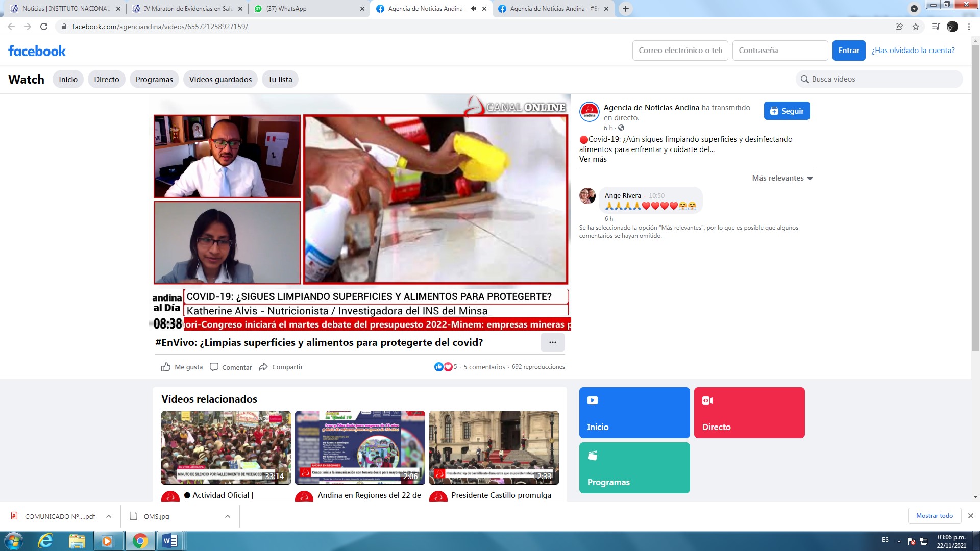Click the Seguir button
The image size is (980, 551).
[x=787, y=111]
